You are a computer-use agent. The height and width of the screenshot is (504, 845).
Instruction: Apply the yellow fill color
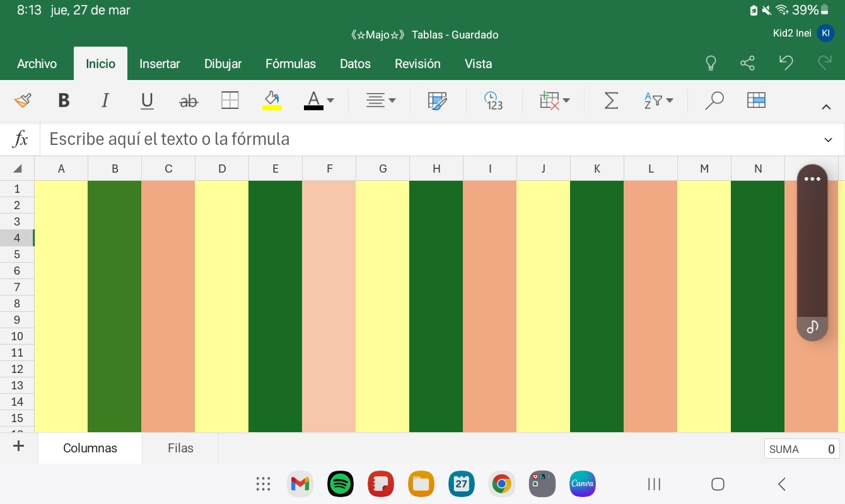tap(272, 101)
